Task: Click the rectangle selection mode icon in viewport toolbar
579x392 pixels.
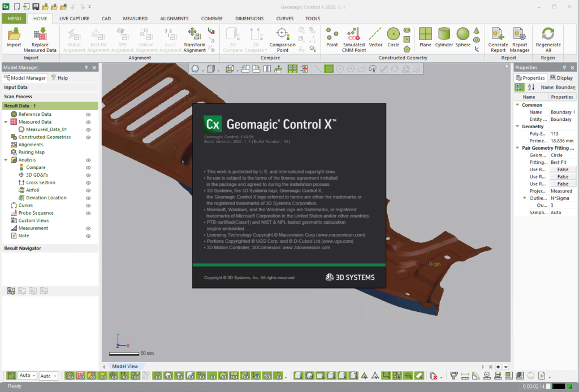Action: (329, 68)
